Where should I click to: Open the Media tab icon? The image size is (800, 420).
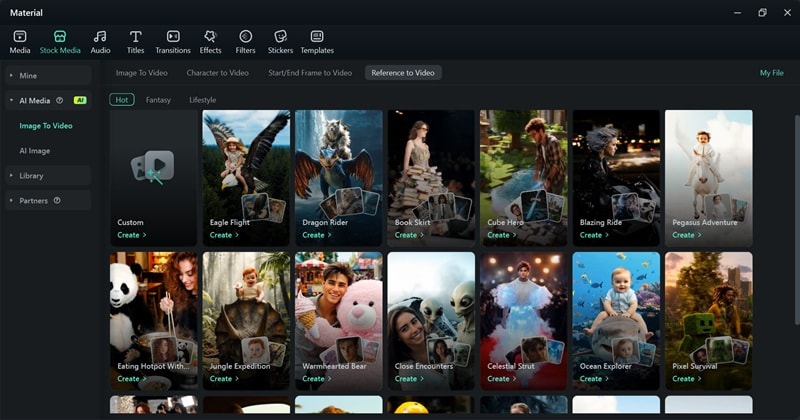click(20, 36)
